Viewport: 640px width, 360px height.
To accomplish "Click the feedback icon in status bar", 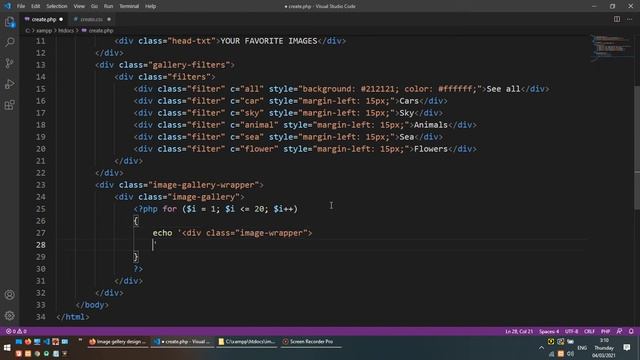I will coord(620,331).
